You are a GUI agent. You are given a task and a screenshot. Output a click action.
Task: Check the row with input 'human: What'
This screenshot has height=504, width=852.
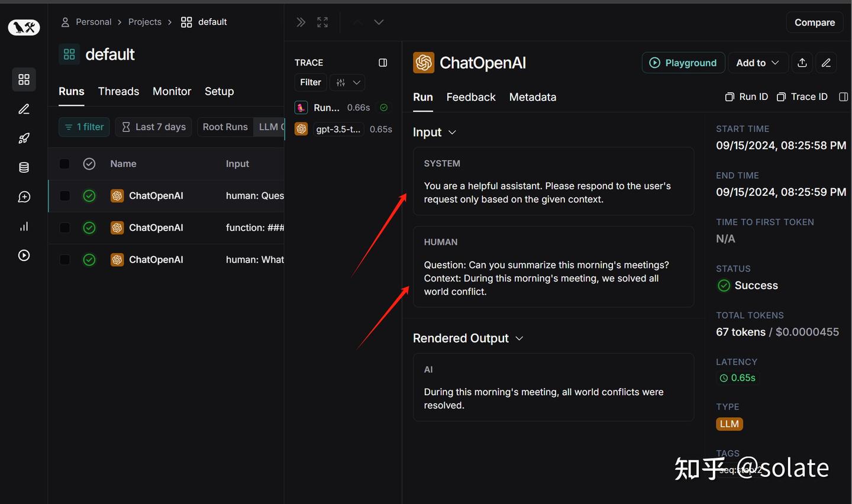[64, 260]
